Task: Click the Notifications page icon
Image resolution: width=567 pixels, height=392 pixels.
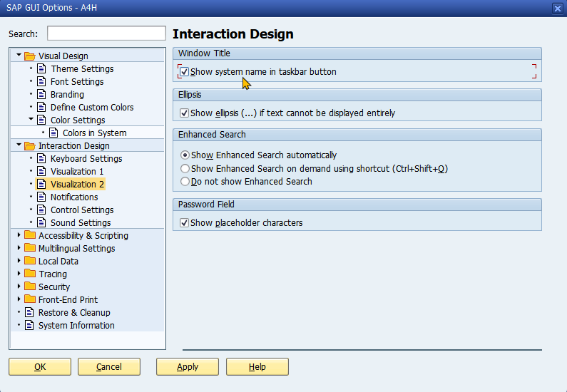Action: tap(41, 197)
